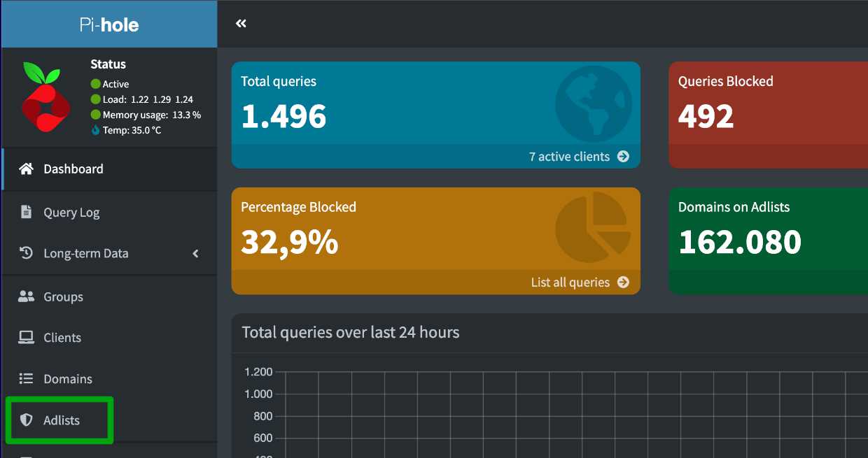
Task: Click the Memory usage 13.3 % text
Action: (x=152, y=115)
